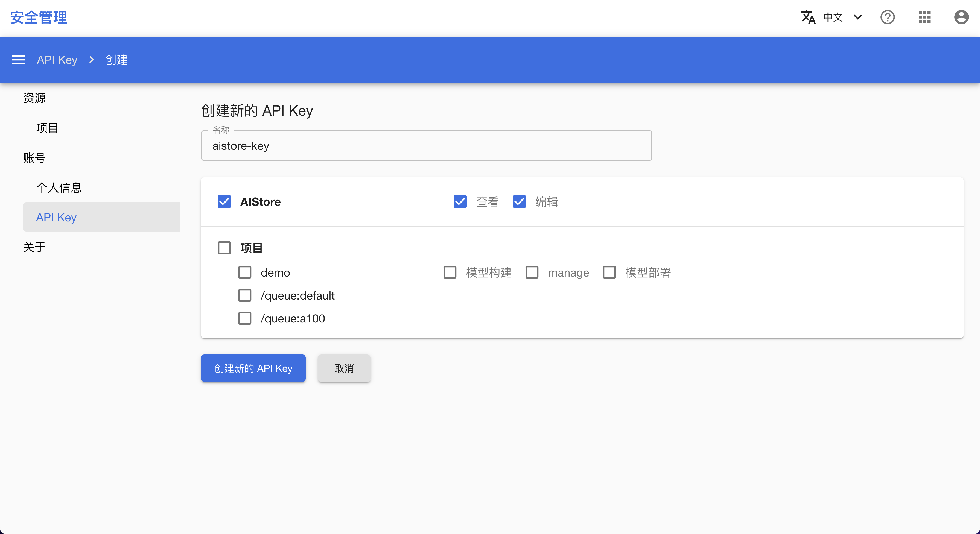
Task: Expand the 中文 language dropdown arrow
Action: [858, 17]
